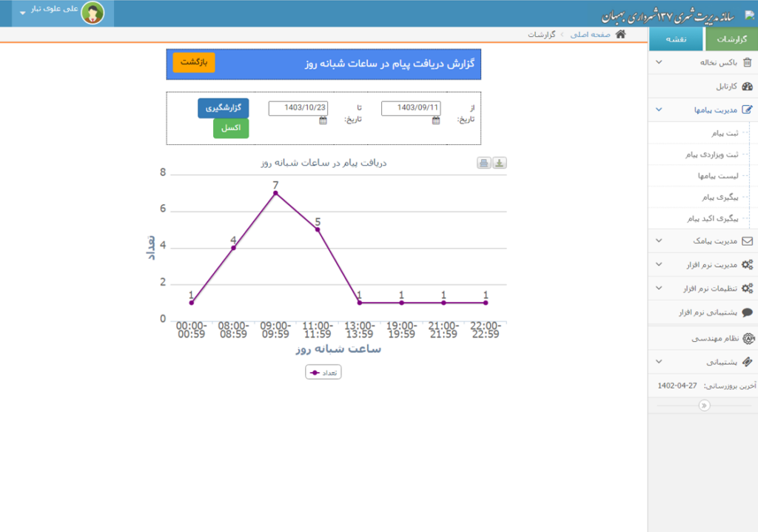Click the کارتابل dashboard icon
The width and height of the screenshot is (758, 532).
click(x=747, y=87)
